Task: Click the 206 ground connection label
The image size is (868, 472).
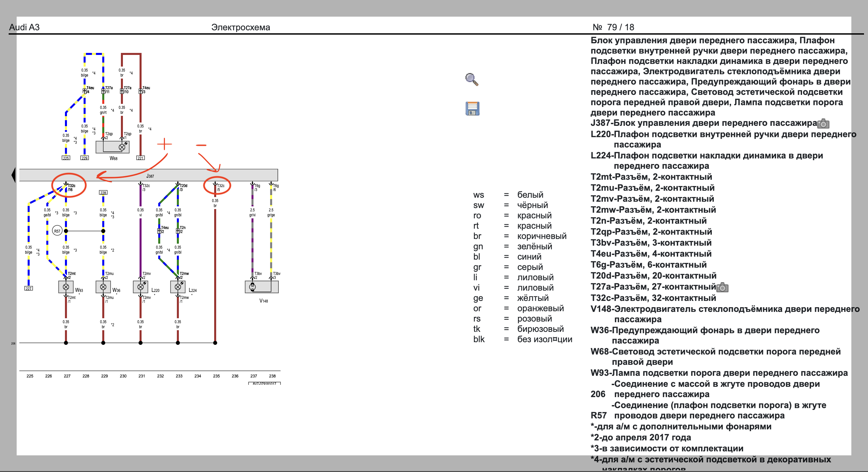Action: coord(13,344)
